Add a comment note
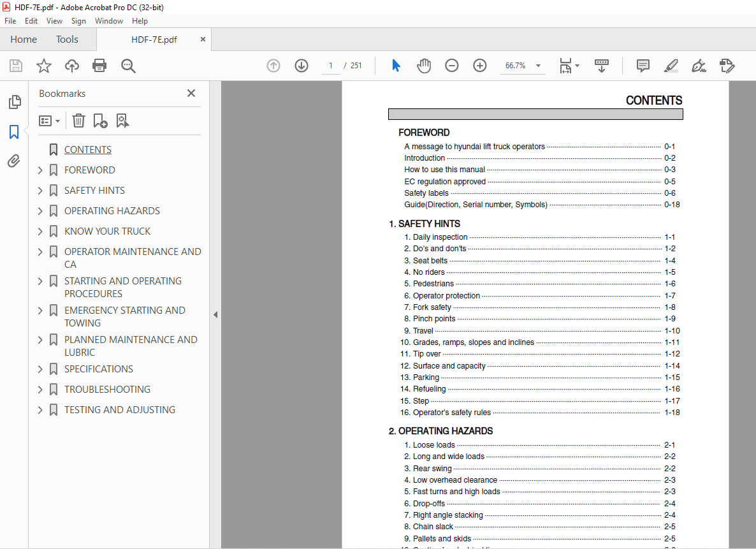The width and height of the screenshot is (756, 549). point(643,66)
